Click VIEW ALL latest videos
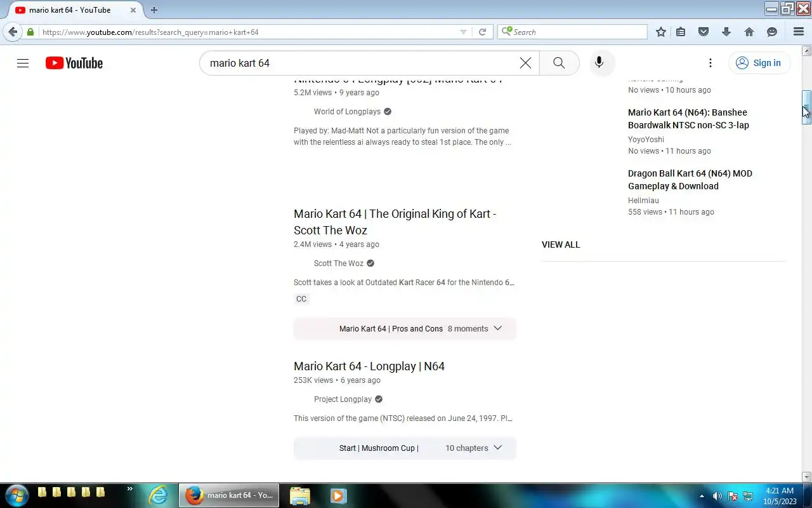Viewport: 812px width, 508px height. tap(561, 244)
